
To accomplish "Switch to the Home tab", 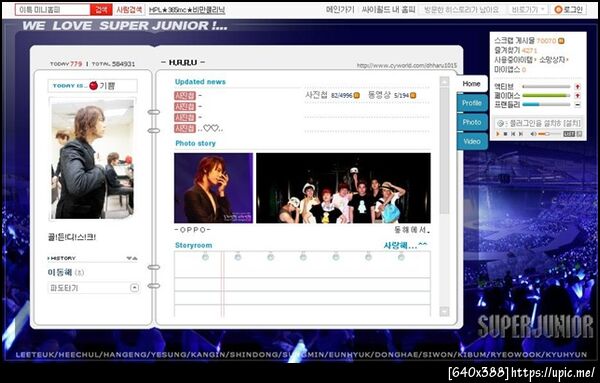I will click(471, 83).
